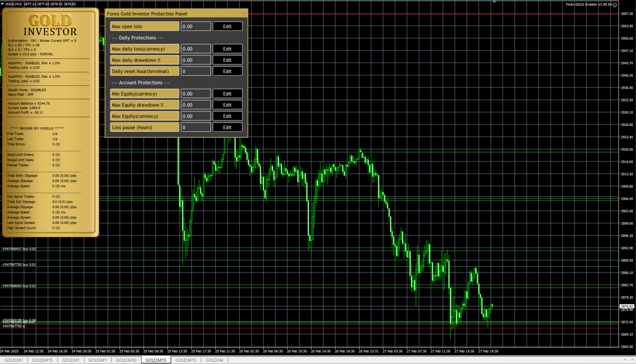The image size is (636, 364).
Task: Focus the Max daily loss(currency) value field
Action: (196, 49)
